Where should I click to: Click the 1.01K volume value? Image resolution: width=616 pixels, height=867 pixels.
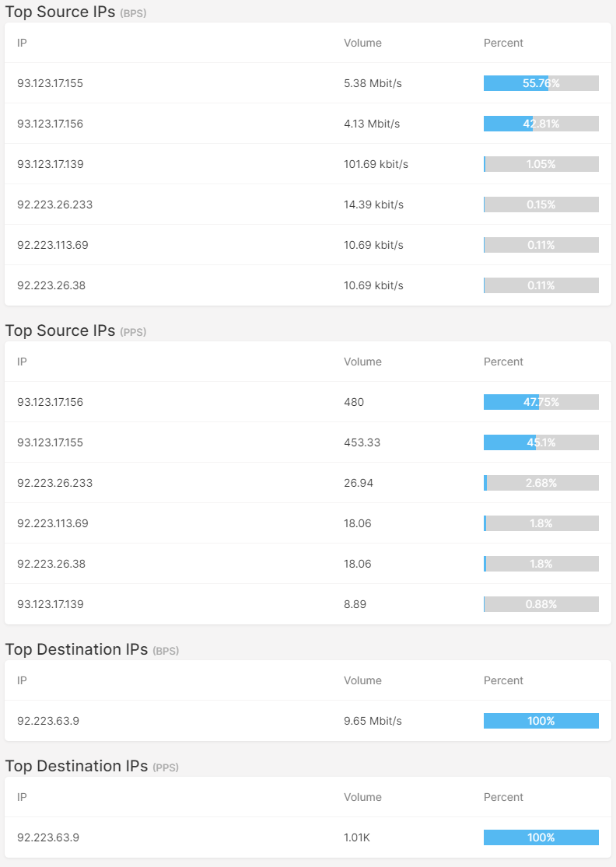pos(357,837)
